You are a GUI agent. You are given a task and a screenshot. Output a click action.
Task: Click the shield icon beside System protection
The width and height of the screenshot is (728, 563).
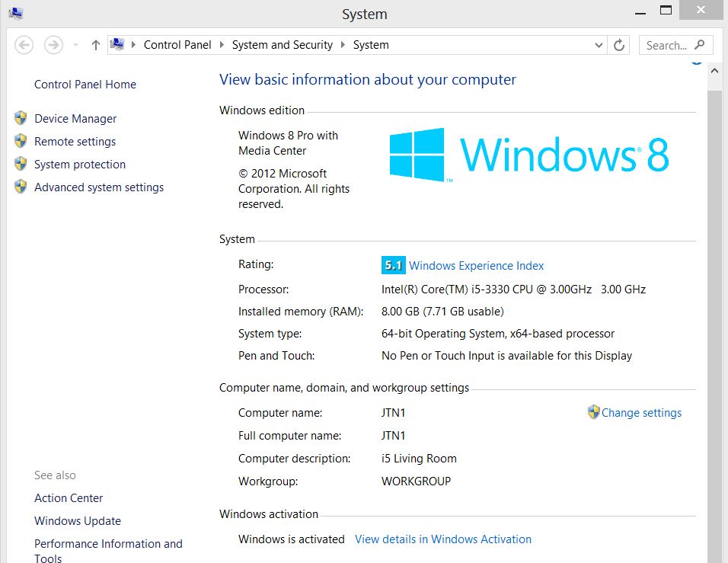coord(21,164)
